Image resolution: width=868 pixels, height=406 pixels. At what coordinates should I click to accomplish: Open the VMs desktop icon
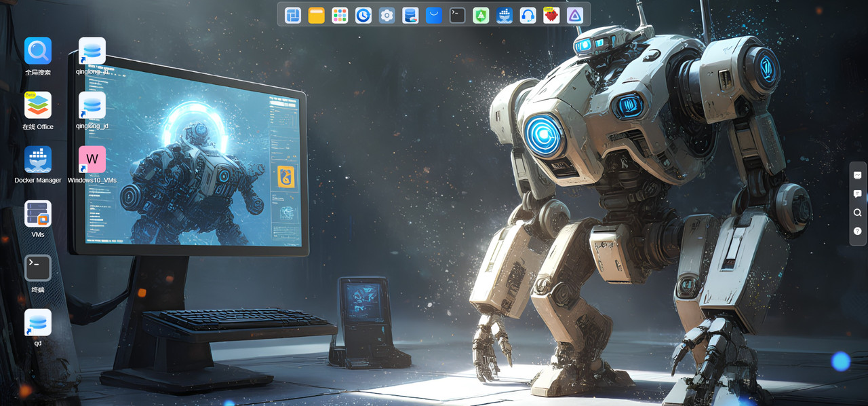click(x=38, y=214)
